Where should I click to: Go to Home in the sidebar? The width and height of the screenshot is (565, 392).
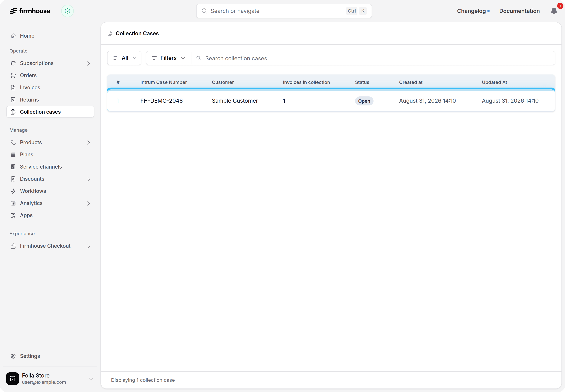click(x=50, y=36)
